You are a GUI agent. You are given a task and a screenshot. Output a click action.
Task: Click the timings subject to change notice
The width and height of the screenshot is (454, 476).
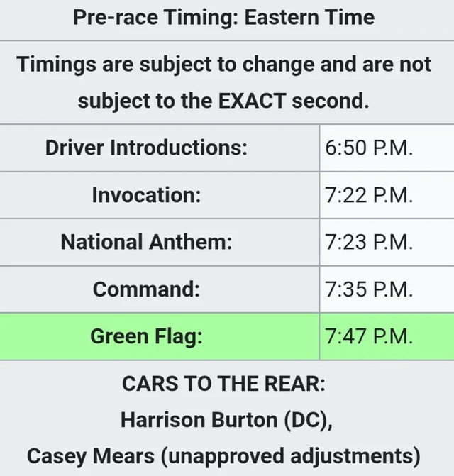coord(223,82)
